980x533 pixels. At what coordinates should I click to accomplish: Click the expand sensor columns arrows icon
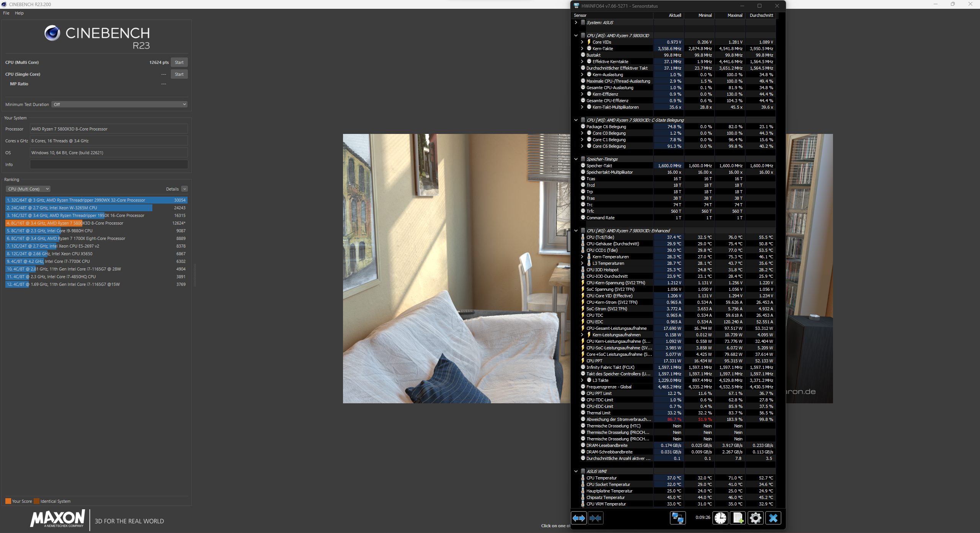point(578,518)
